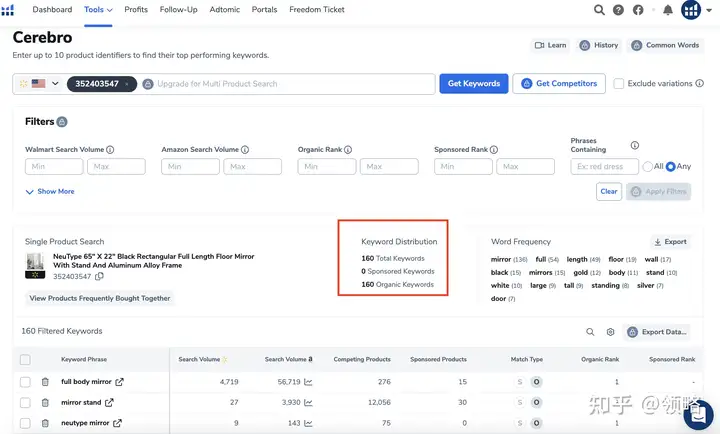Open View Products Frequently Bought Together

100,298
